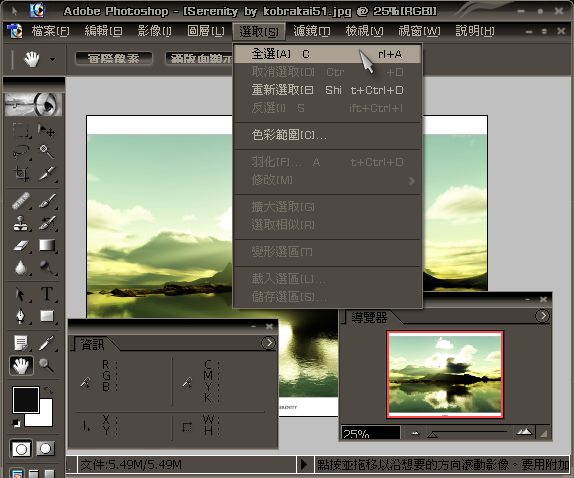Image resolution: width=574 pixels, height=478 pixels.
Task: Choose 全選(A) from the menu
Action: tap(328, 54)
